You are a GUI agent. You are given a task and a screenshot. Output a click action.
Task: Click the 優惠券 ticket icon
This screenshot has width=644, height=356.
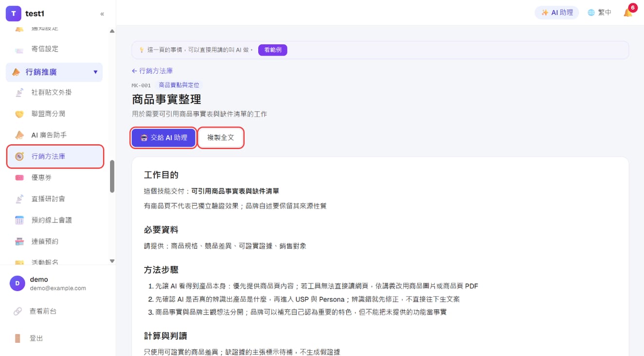19,178
